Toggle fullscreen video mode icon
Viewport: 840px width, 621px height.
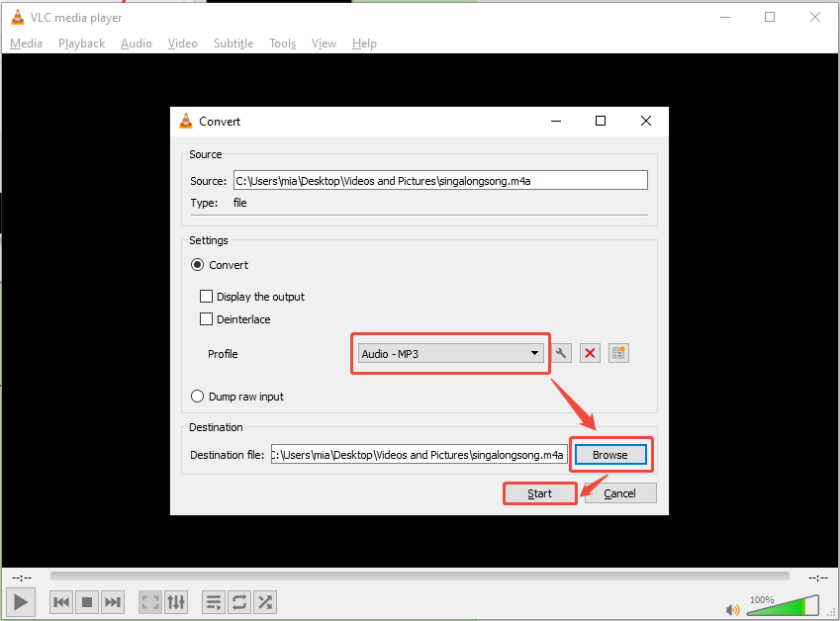pyautogui.click(x=150, y=602)
